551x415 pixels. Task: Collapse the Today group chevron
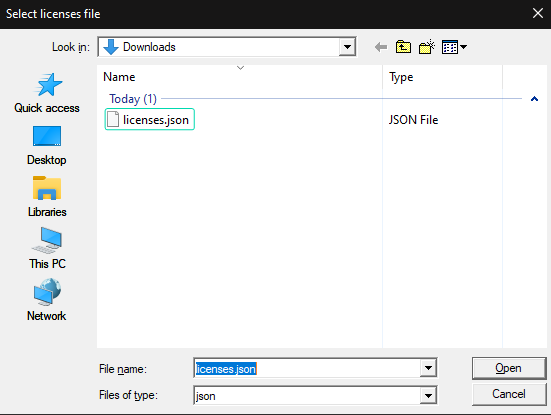[534, 99]
